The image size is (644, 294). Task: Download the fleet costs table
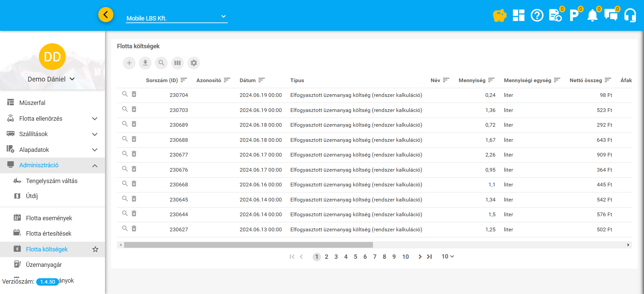(x=145, y=63)
